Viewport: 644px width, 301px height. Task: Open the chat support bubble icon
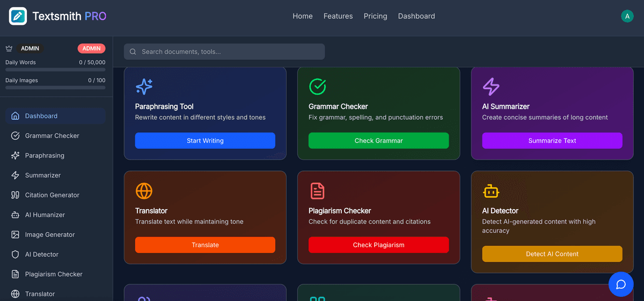pyautogui.click(x=621, y=284)
